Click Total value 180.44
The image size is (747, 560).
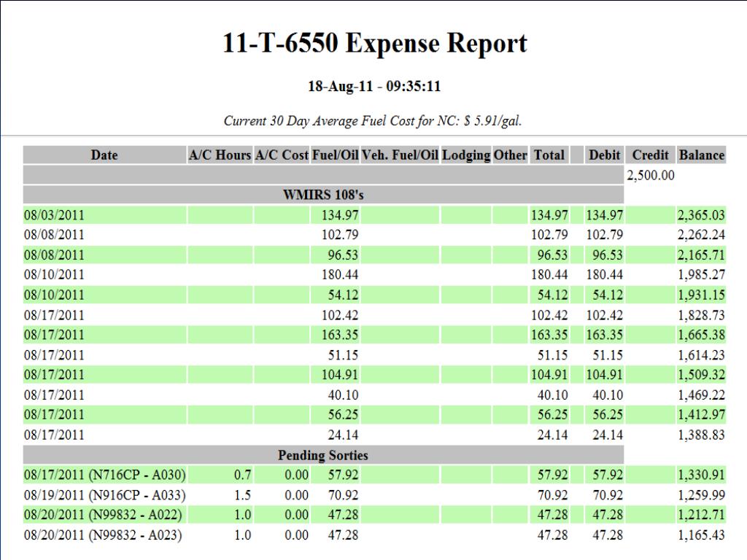(549, 275)
